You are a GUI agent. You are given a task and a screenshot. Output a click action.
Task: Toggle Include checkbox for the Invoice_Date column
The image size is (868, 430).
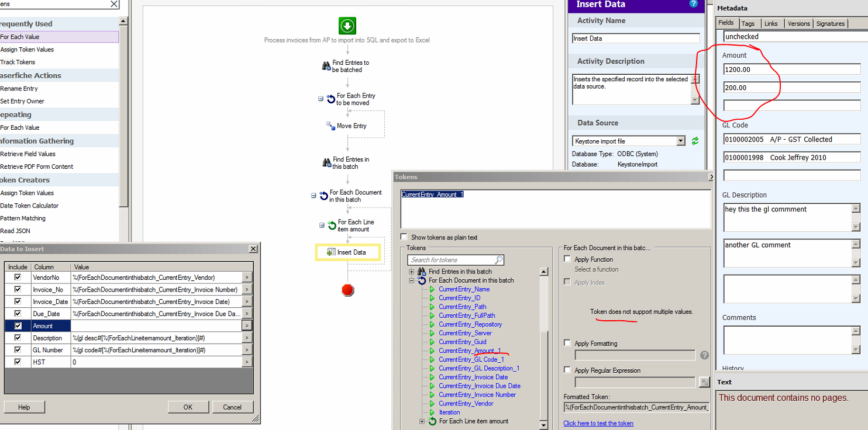[18, 301]
